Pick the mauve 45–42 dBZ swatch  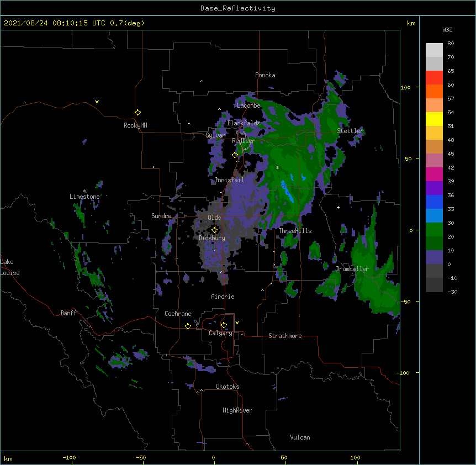click(x=434, y=161)
